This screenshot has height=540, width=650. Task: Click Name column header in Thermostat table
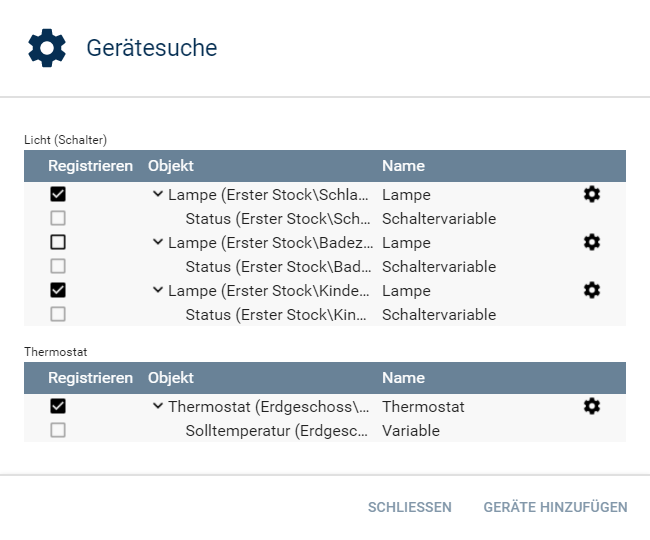pyautogui.click(x=403, y=378)
